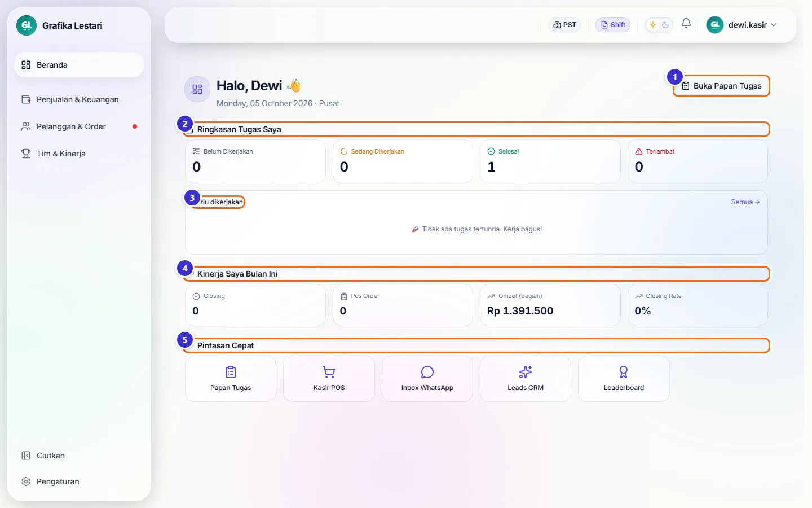Viewport: 812px width, 508px height.
Task: Click the Penjualan & Keuangan wallet icon
Action: click(x=26, y=99)
